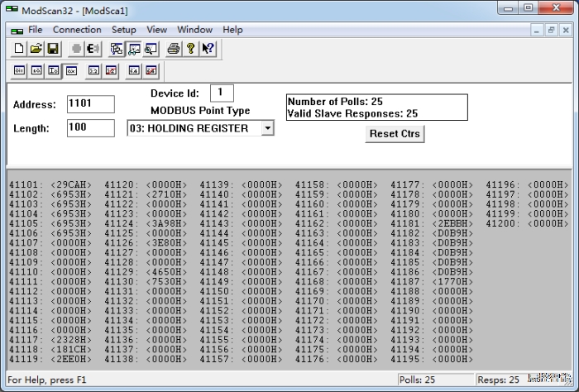Click the New document icon

[20, 49]
